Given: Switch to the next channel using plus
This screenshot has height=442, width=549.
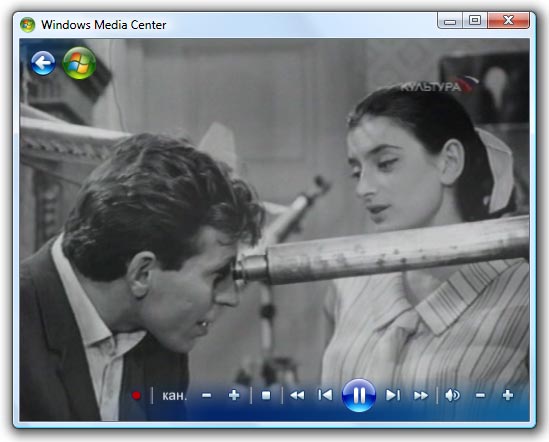Looking at the screenshot, I should click(234, 395).
